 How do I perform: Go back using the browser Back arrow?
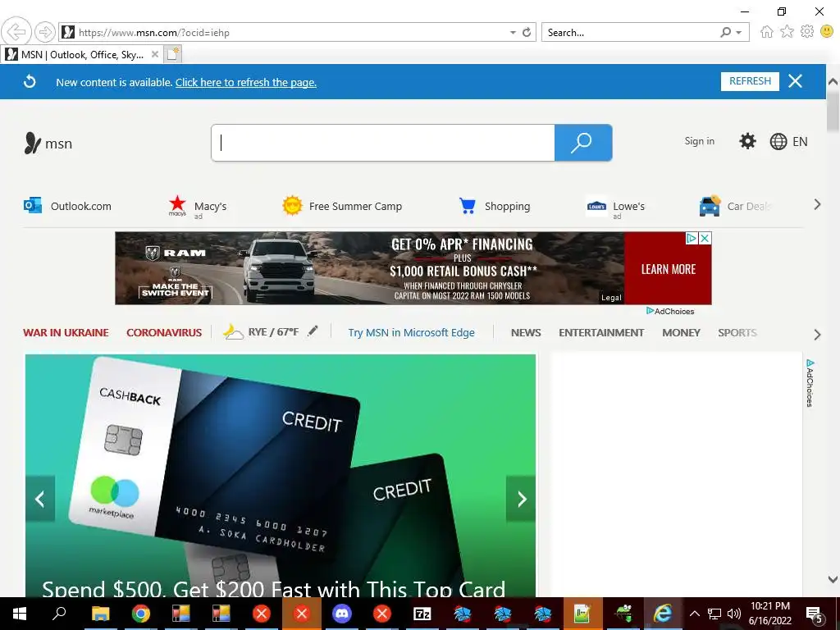tap(16, 32)
